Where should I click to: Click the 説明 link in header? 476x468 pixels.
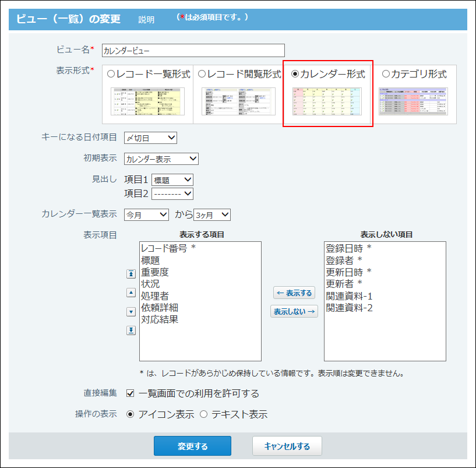tap(146, 20)
